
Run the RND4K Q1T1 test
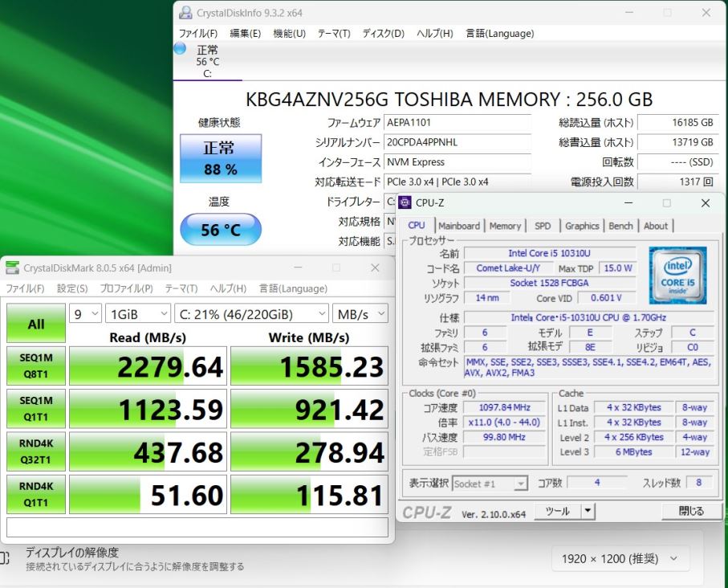[36, 494]
